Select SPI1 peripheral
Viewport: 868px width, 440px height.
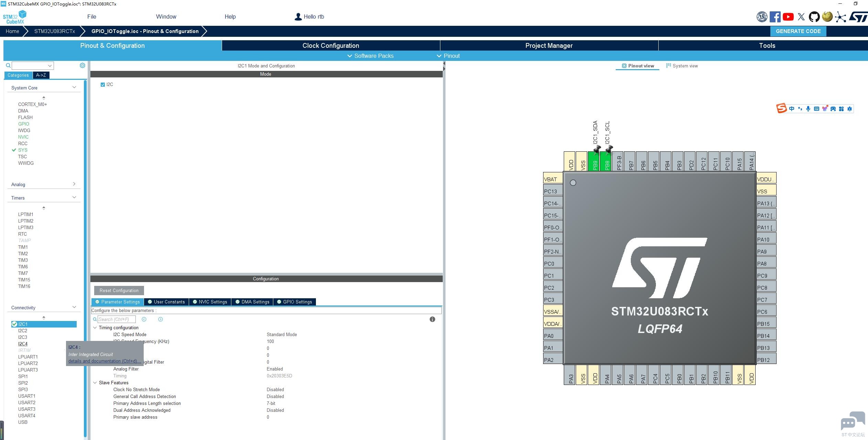point(23,376)
